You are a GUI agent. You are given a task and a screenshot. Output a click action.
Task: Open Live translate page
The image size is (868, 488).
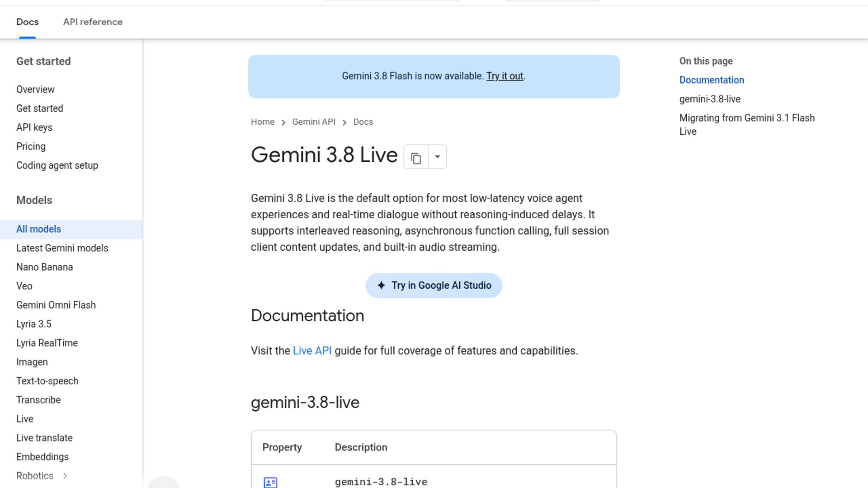point(44,438)
